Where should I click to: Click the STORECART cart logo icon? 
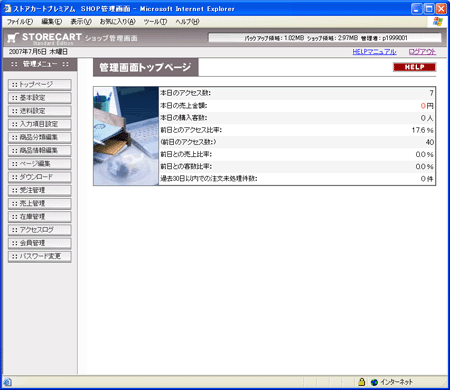[13, 37]
